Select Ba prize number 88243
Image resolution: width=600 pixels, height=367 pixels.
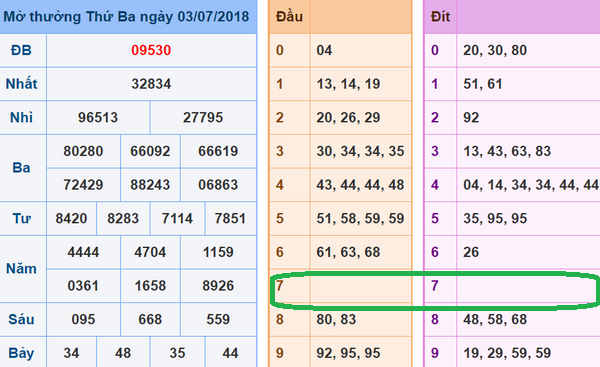pyautogui.click(x=150, y=185)
